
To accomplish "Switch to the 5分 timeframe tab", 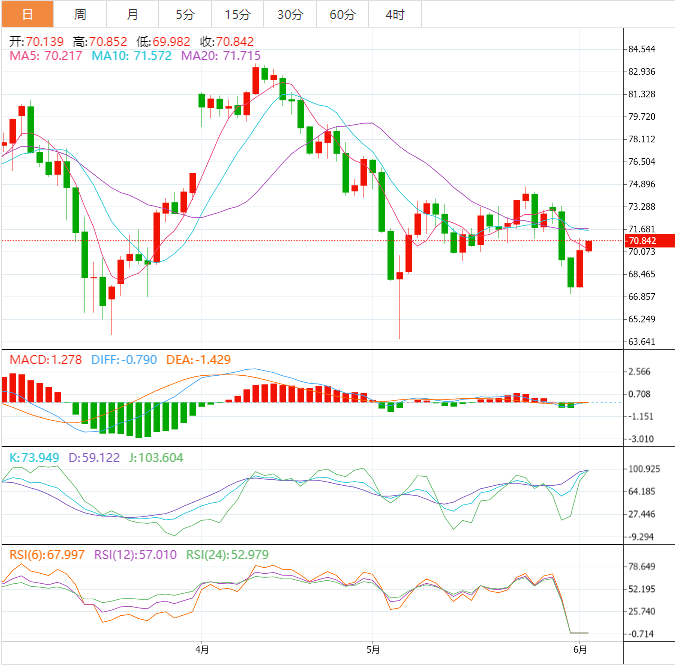I will click(x=185, y=14).
